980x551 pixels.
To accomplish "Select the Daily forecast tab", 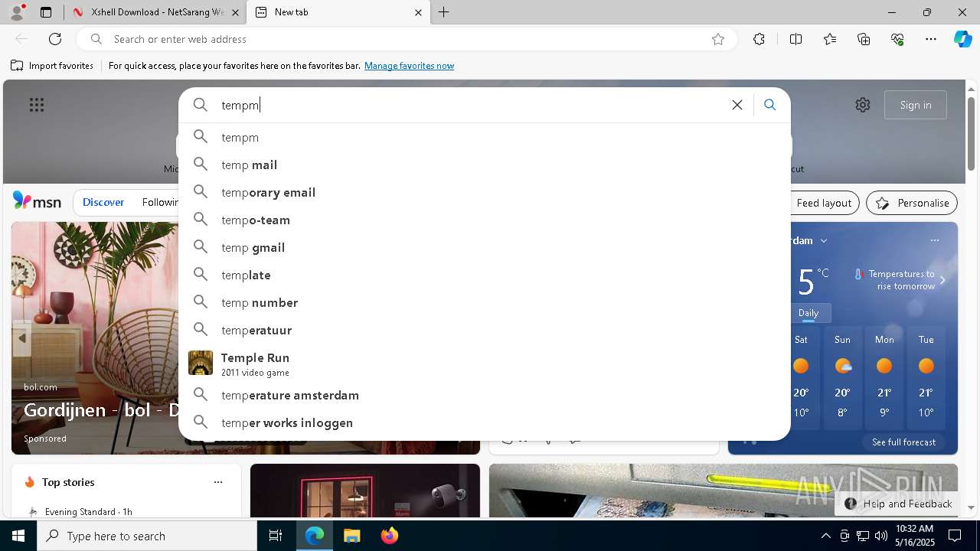I will point(808,312).
